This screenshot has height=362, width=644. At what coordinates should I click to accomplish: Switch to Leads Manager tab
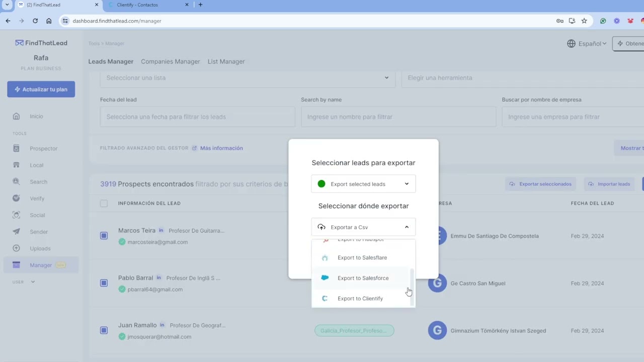pyautogui.click(x=111, y=61)
